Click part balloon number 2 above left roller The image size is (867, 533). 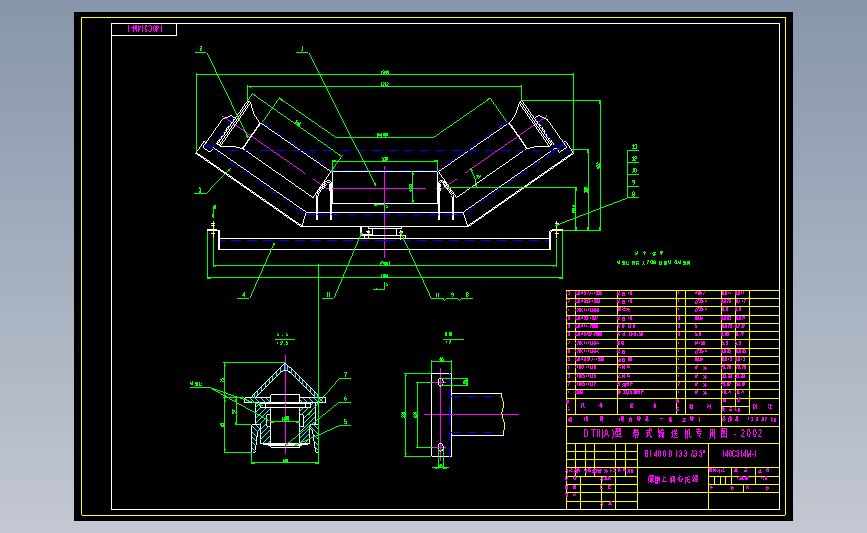point(201,49)
